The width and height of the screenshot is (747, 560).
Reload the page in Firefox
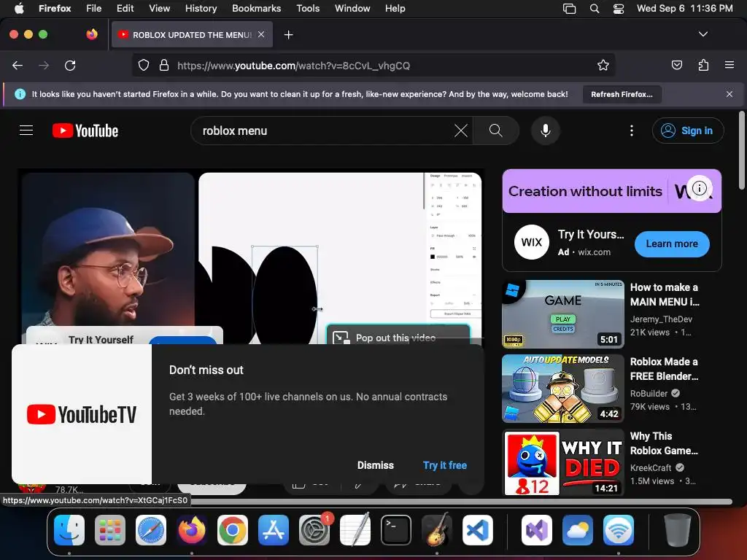(70, 65)
